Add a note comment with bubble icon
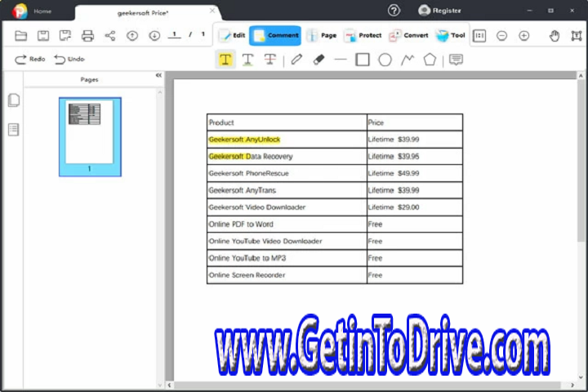Viewport: 588px width, 392px height. click(456, 60)
